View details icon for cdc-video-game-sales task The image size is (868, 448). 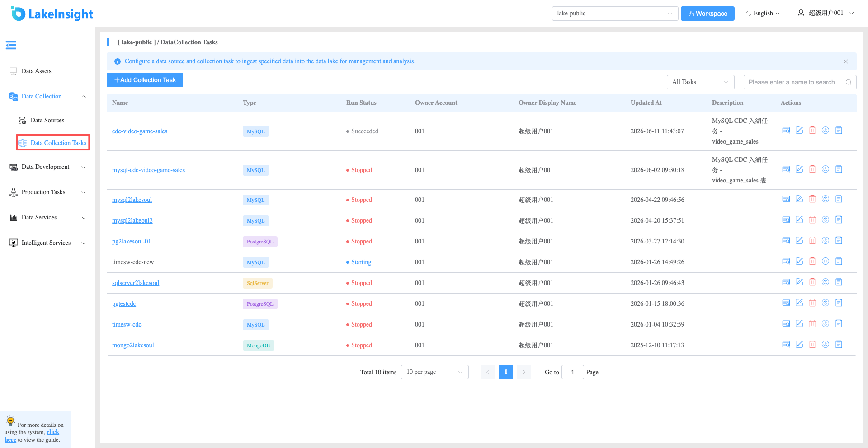click(x=786, y=131)
